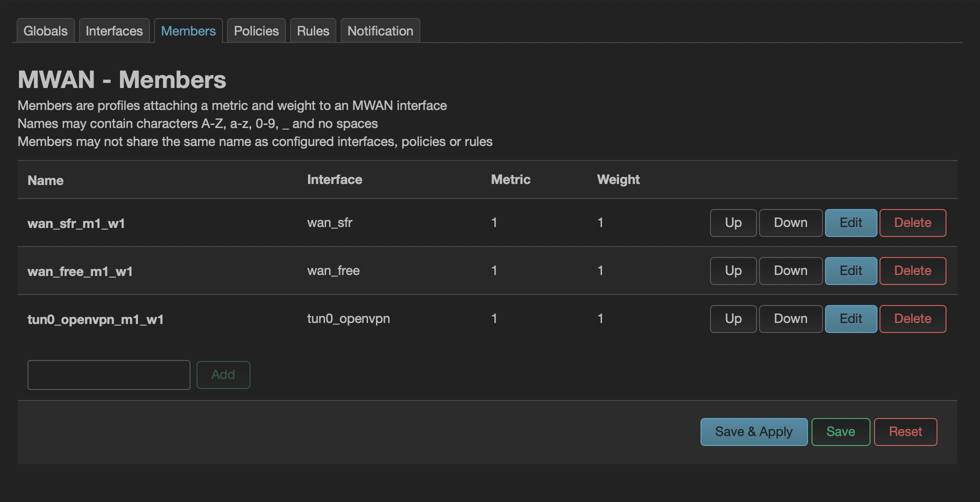Screen dimensions: 980x502
Task: Click the metric value of wan_sfr_m1_w1
Action: [494, 222]
